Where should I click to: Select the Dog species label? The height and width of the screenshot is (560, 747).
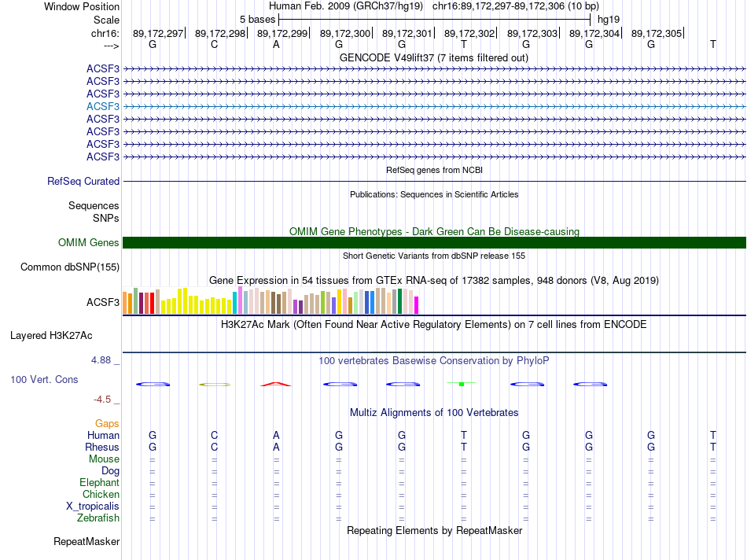coord(110,471)
